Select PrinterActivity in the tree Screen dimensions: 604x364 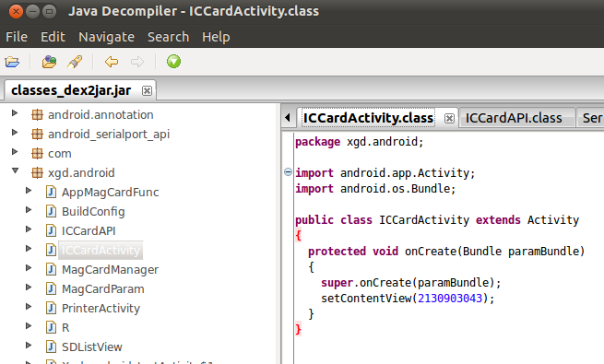pos(101,308)
